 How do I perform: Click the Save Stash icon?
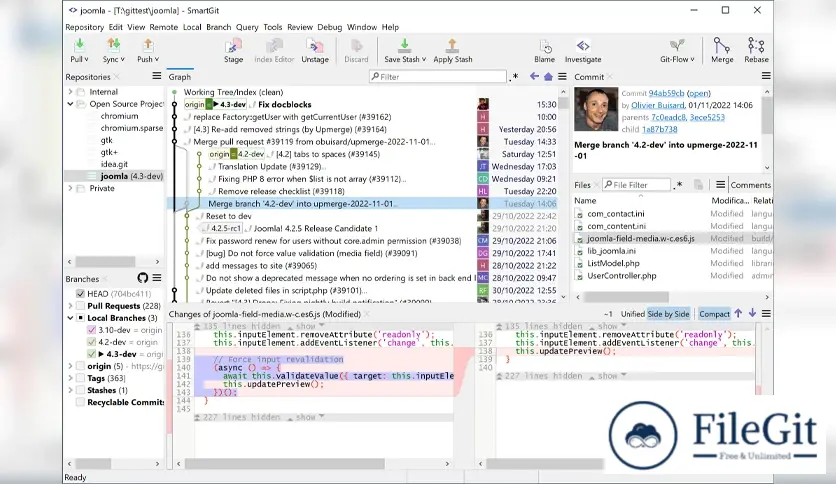click(404, 45)
